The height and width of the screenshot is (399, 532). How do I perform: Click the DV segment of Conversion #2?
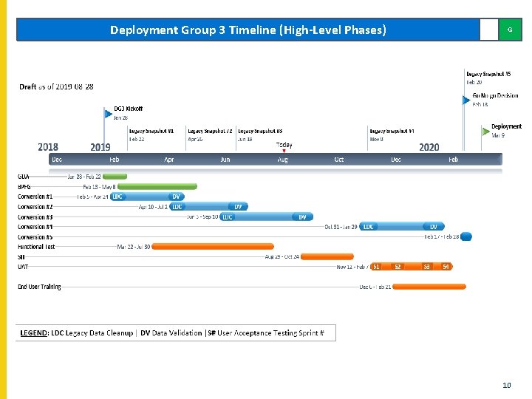click(238, 207)
